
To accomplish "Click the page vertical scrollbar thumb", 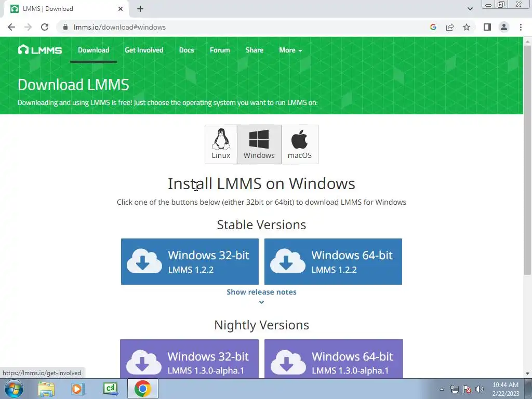I will click(527, 159).
